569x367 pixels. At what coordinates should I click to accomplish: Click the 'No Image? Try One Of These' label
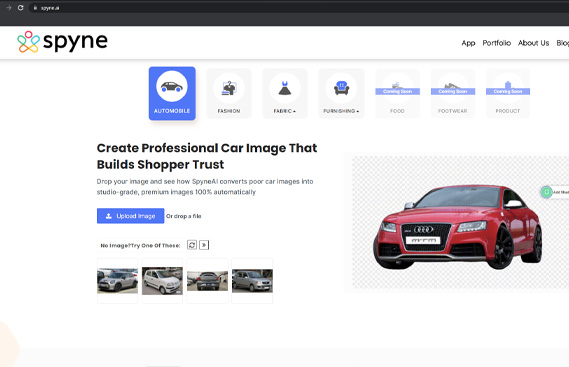(140, 245)
